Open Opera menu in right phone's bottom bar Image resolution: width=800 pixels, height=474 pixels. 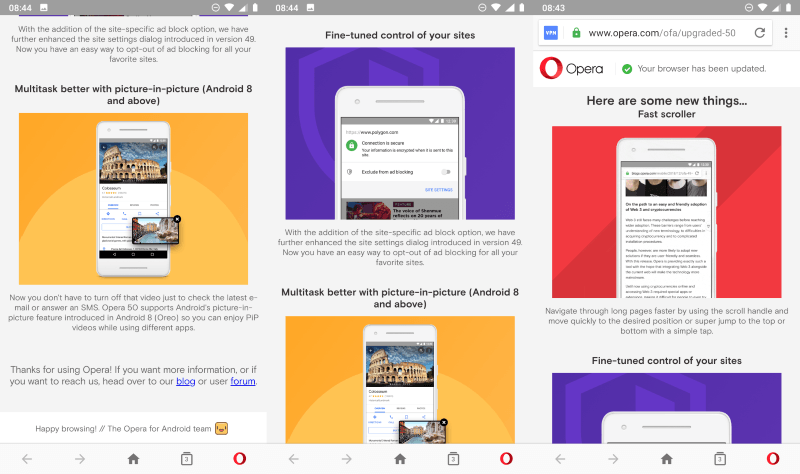pos(773,459)
